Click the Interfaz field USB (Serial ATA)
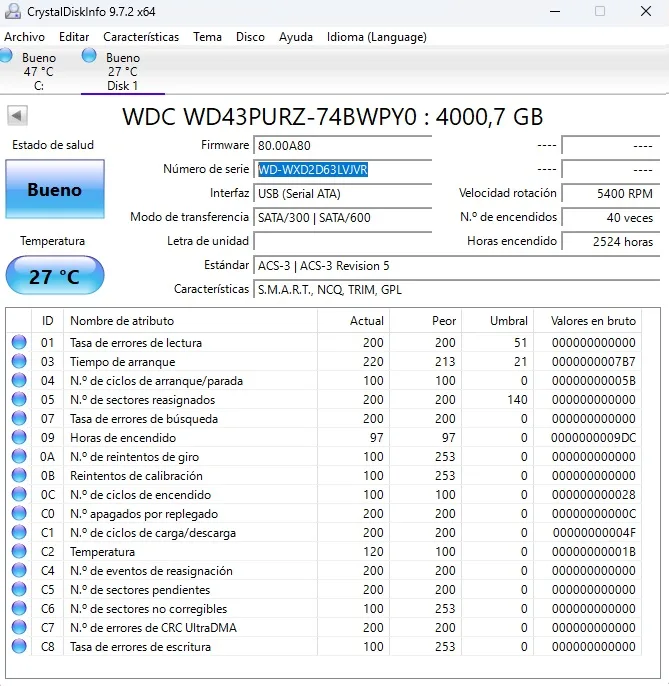Viewport: 669px width, 686px height. coord(343,193)
